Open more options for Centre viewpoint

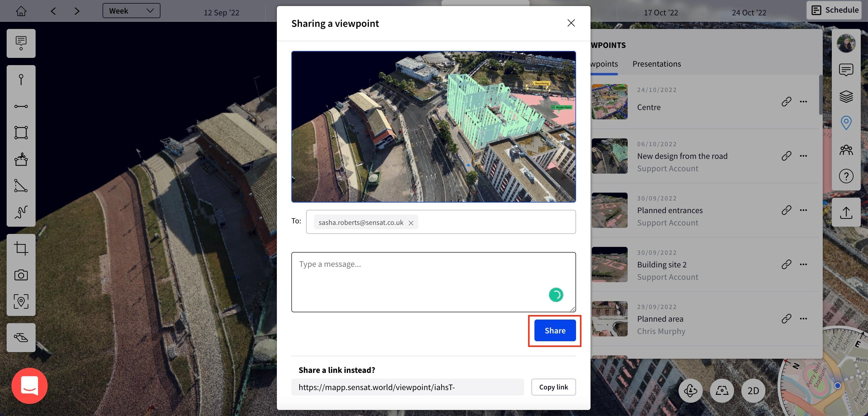tap(803, 102)
